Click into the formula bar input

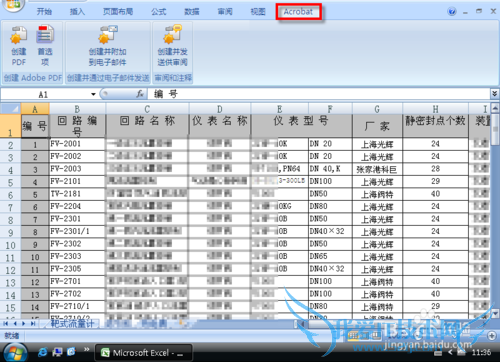tap(318, 94)
